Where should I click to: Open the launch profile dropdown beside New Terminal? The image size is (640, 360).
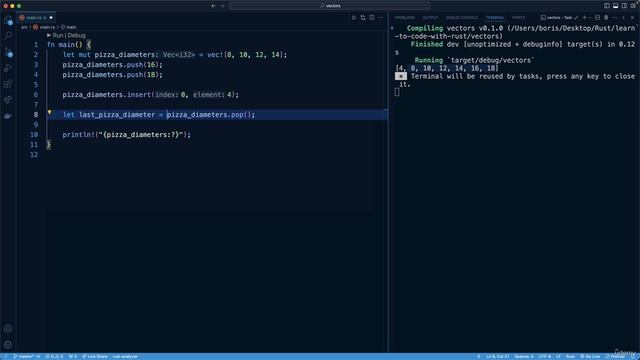pos(590,18)
